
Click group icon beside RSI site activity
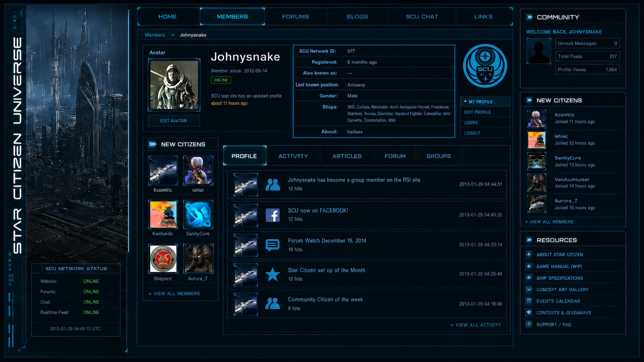(272, 185)
